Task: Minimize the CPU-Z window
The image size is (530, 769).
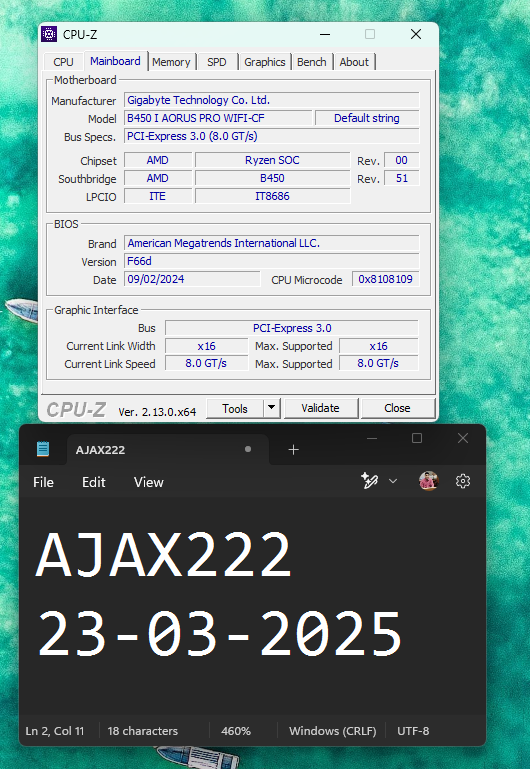Action: coord(325,34)
